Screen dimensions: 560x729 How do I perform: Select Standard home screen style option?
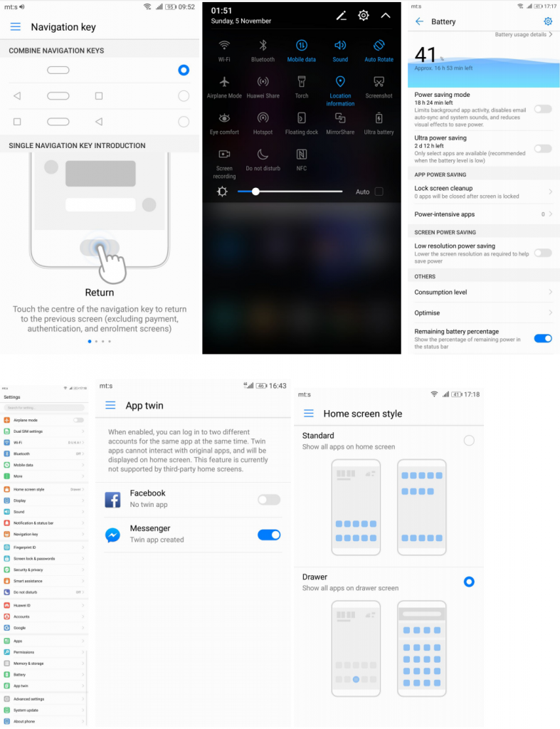pos(469,441)
